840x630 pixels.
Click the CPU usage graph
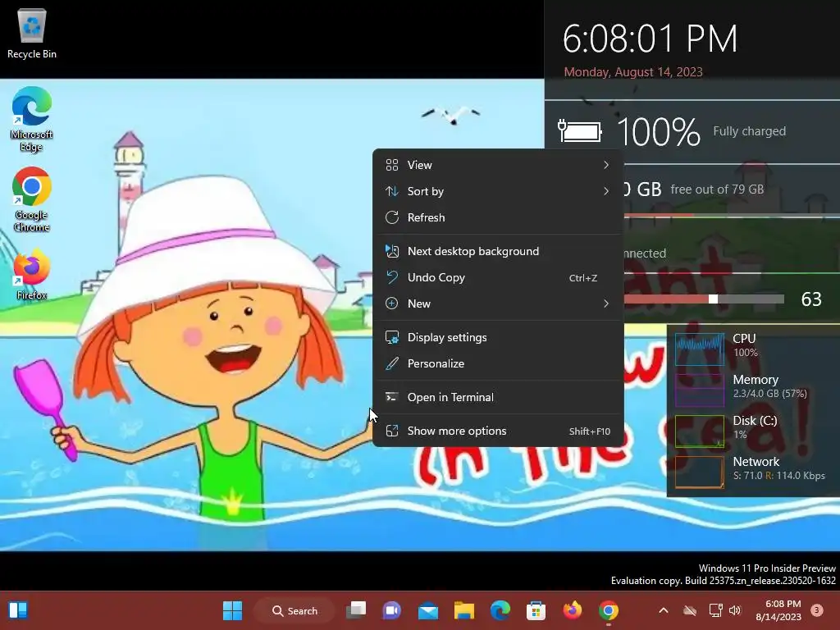click(x=700, y=349)
